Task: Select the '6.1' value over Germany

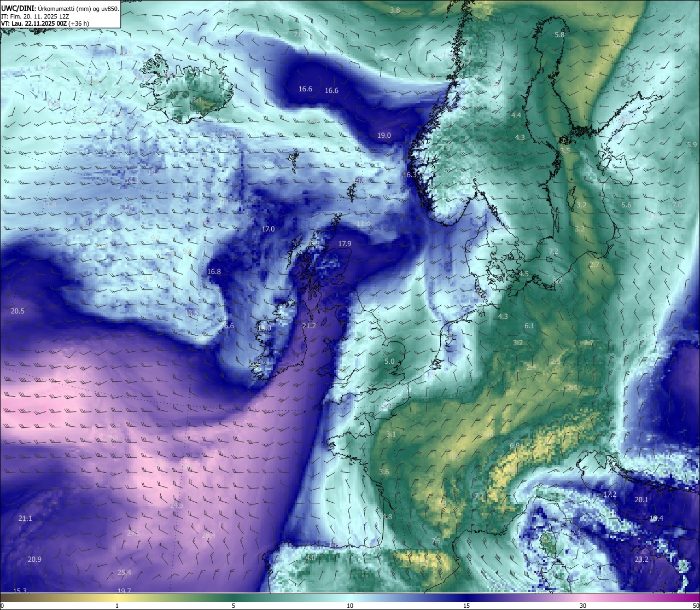Action: coord(529,326)
